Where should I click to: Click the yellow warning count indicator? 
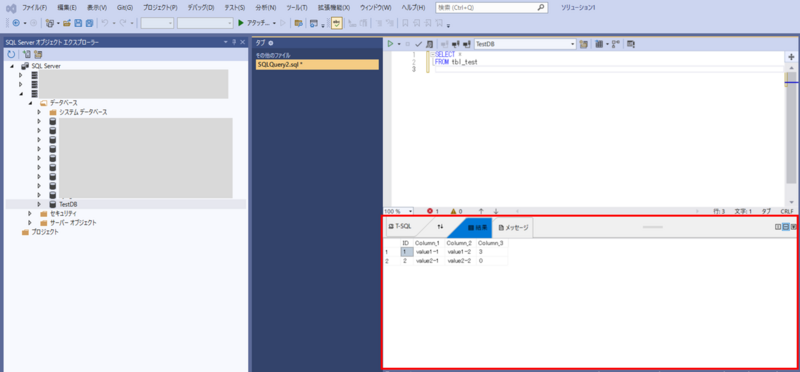(456, 211)
